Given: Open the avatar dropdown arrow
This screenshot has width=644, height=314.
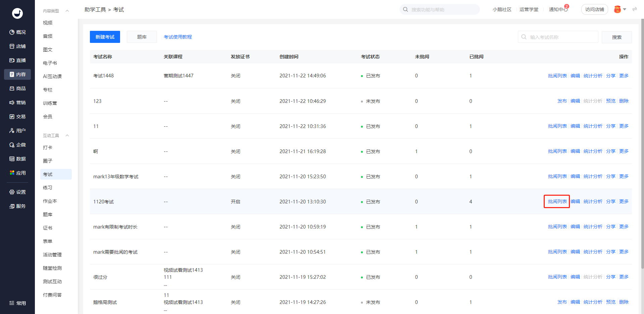Looking at the screenshot, I should coord(625,9).
